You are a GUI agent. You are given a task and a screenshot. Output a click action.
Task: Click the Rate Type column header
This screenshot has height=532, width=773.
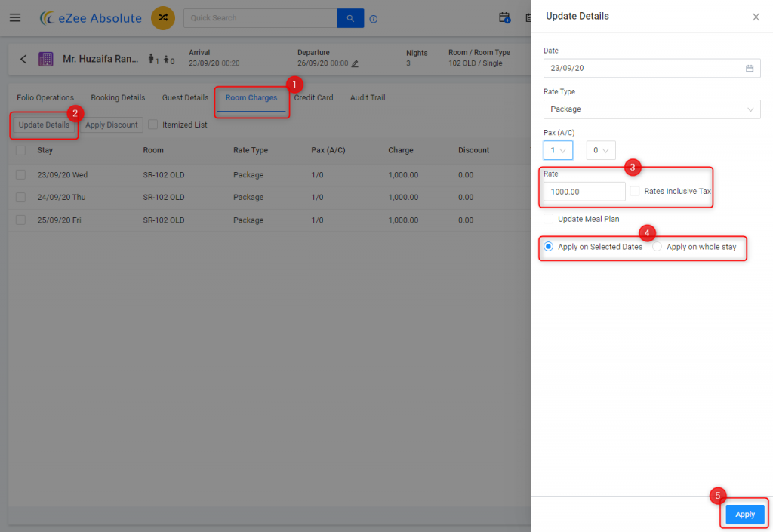[251, 150]
